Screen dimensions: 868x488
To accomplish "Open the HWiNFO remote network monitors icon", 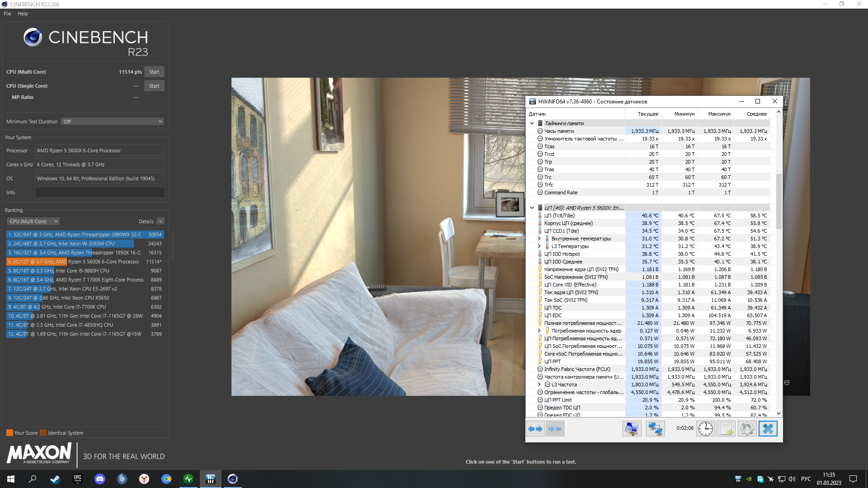I will (655, 429).
